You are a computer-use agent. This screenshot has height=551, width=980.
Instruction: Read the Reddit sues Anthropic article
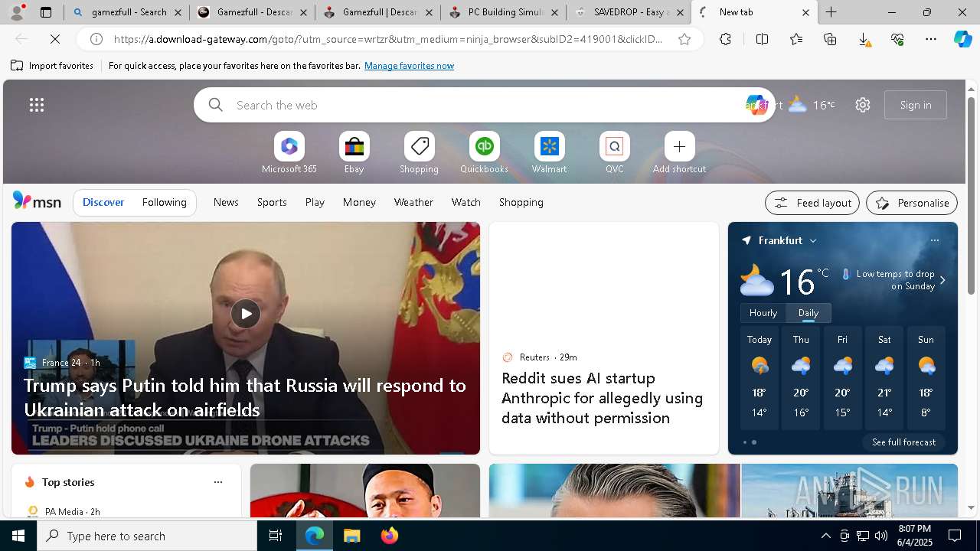pos(602,398)
